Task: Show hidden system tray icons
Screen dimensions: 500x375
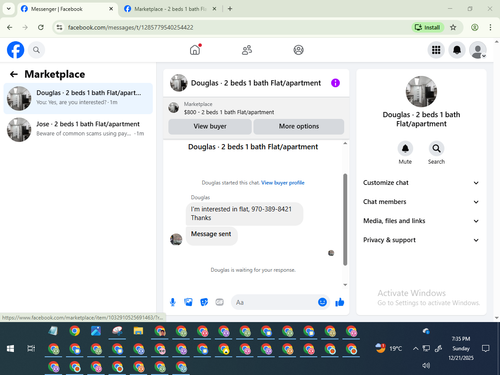Action: click(x=415, y=349)
